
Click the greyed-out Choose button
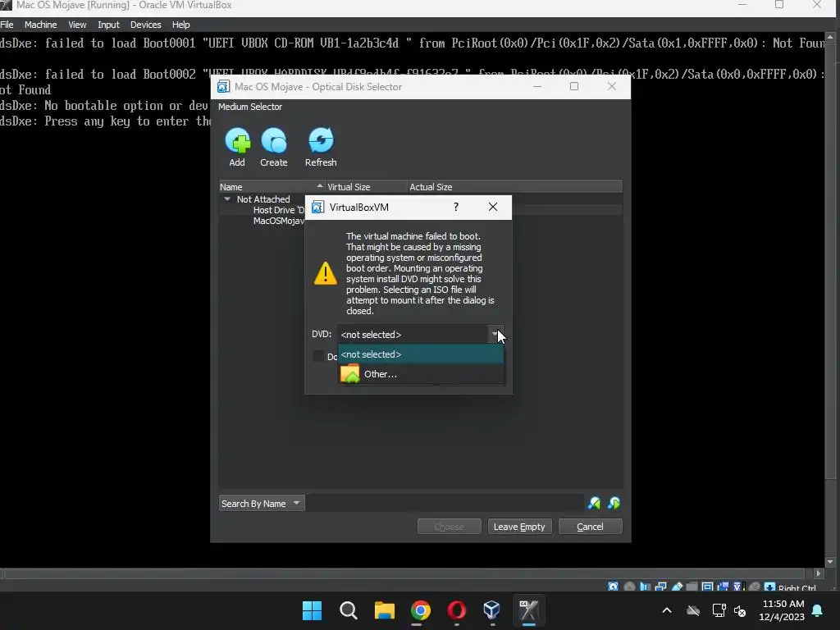[x=449, y=527]
